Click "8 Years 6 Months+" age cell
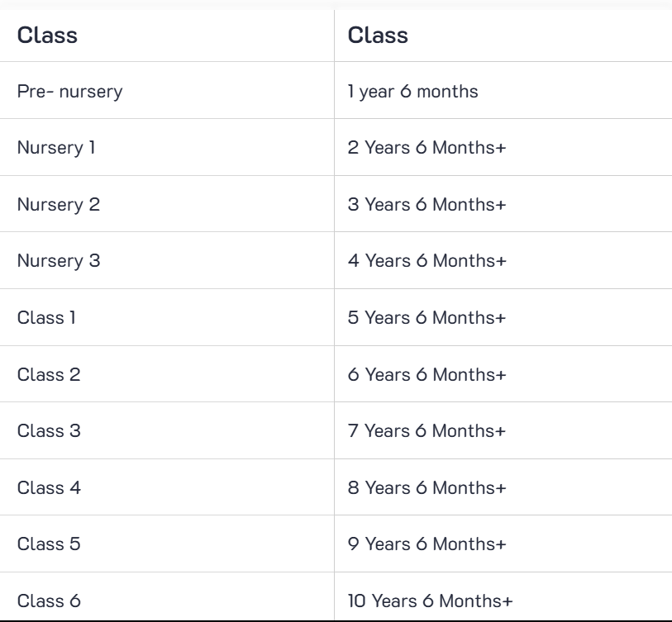 pyautogui.click(x=427, y=487)
